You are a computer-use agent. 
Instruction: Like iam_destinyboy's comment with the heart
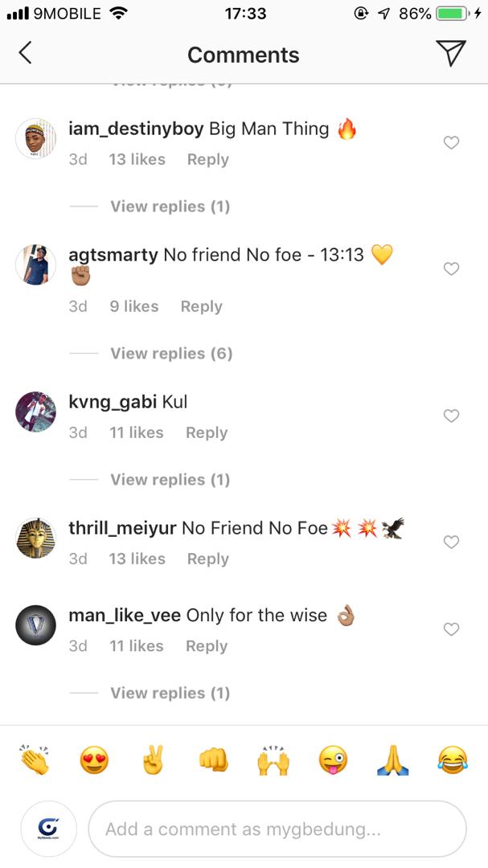tap(451, 143)
